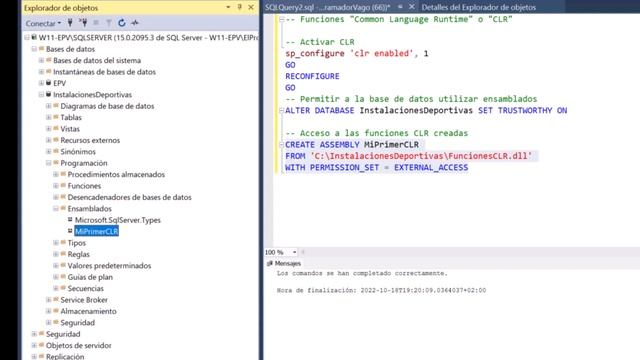640x360 pixels.
Task: Collapse the InstalacionesDeportivas database node
Action: [41, 95]
